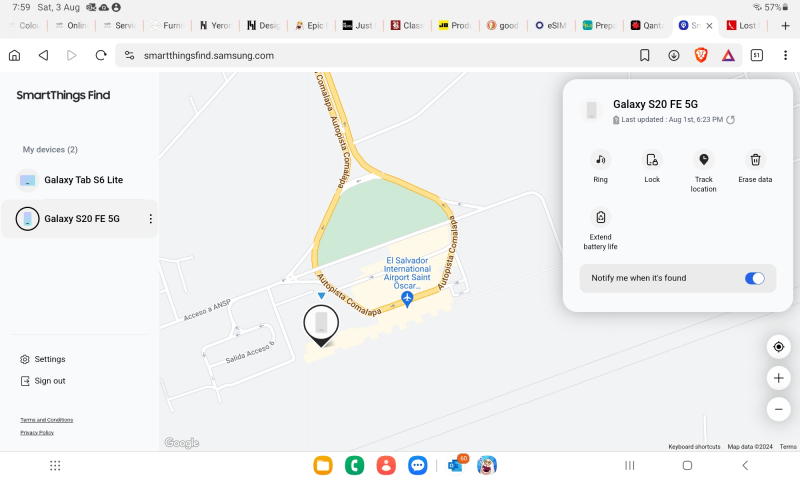Bookmark this page
This screenshot has width=800, height=480.
pyautogui.click(x=644, y=56)
